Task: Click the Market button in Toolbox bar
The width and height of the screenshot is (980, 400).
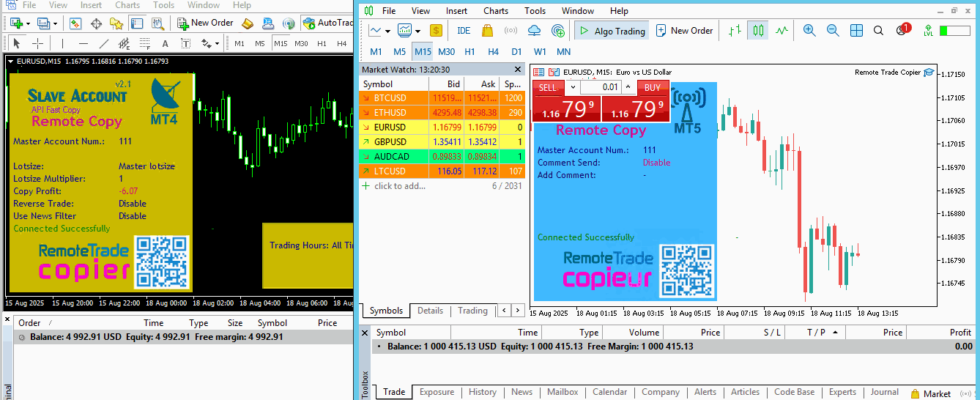Action: (x=930, y=393)
